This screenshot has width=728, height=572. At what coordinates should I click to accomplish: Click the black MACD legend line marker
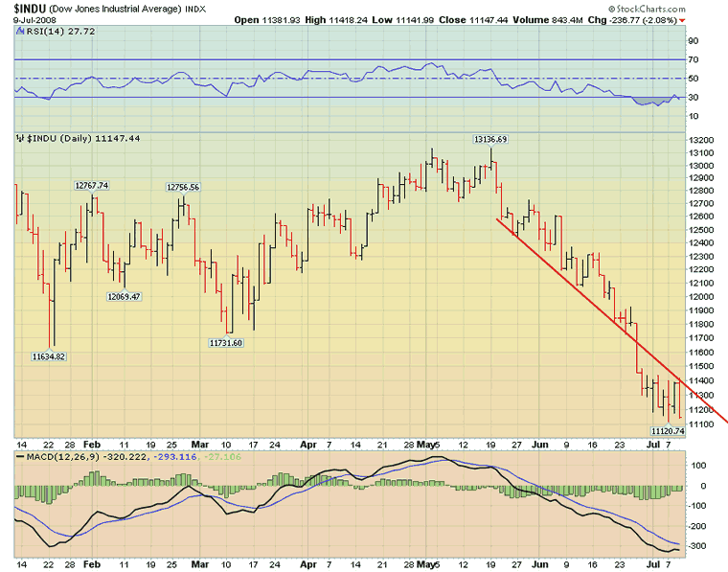[x=20, y=457]
